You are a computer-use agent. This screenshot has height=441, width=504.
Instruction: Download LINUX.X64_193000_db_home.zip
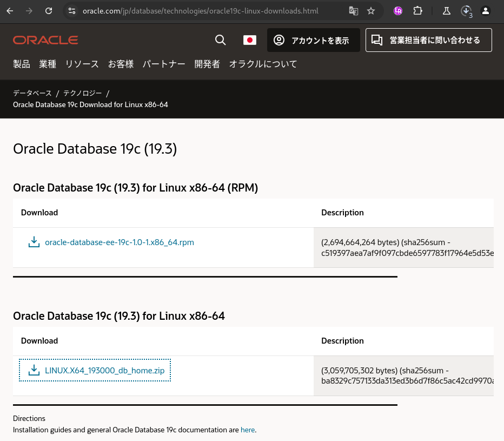tap(105, 370)
